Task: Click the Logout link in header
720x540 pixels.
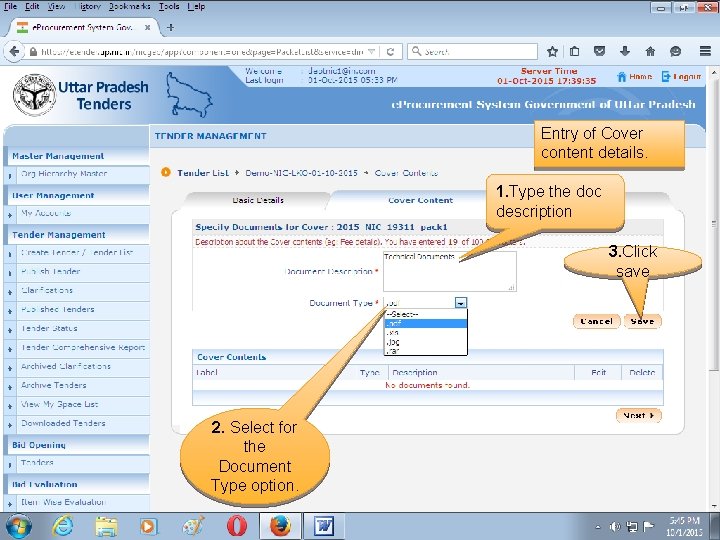Action: pos(681,77)
